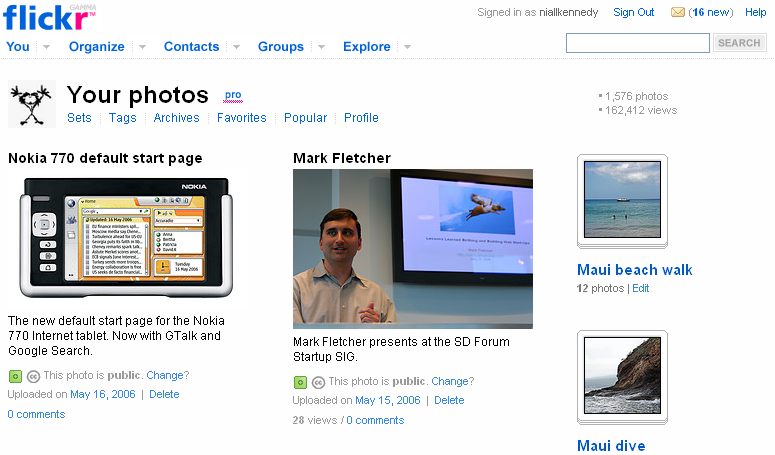The width and height of the screenshot is (775, 455).
Task: Click green privacy icon under Mark Fletcher photo
Action: pyautogui.click(x=300, y=382)
